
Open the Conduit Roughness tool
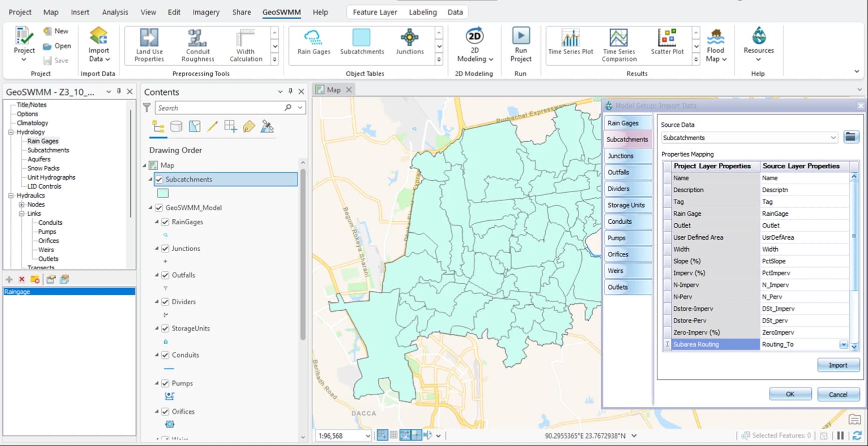pos(198,46)
